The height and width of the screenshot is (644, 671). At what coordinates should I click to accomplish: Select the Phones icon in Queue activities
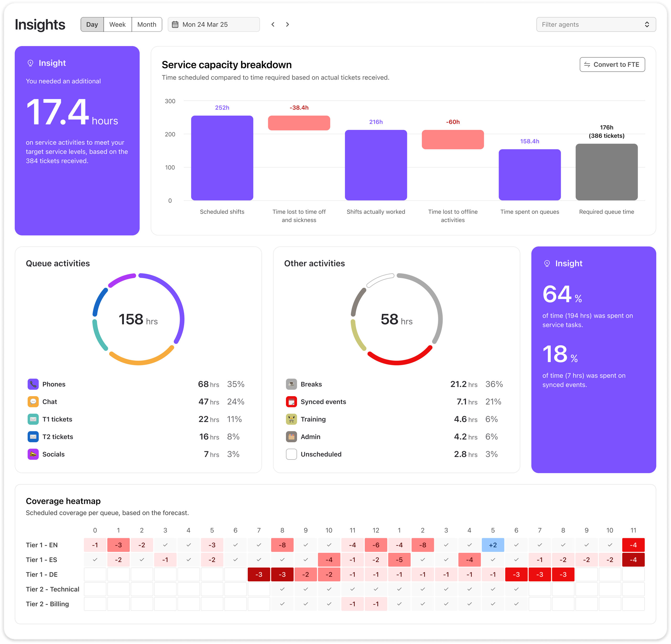click(x=33, y=384)
